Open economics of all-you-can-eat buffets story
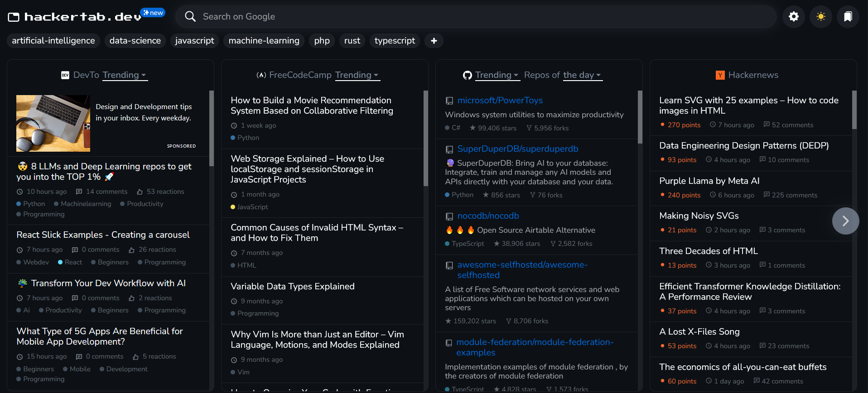This screenshot has height=393, width=868. 743,367
